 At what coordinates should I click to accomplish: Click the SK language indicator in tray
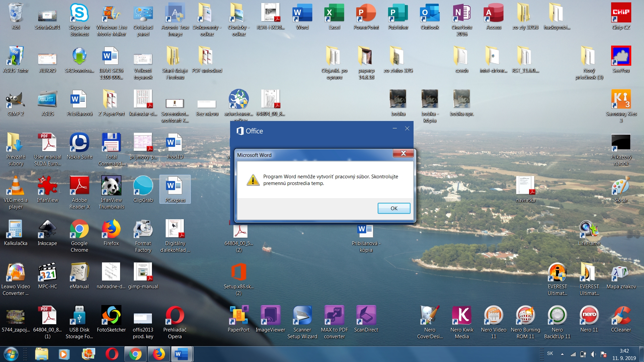pos(550,353)
